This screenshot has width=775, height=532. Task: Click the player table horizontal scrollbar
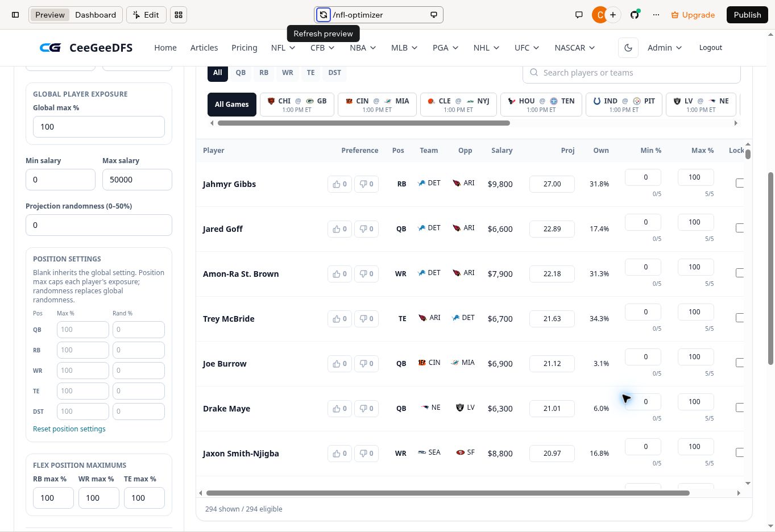tap(448, 493)
